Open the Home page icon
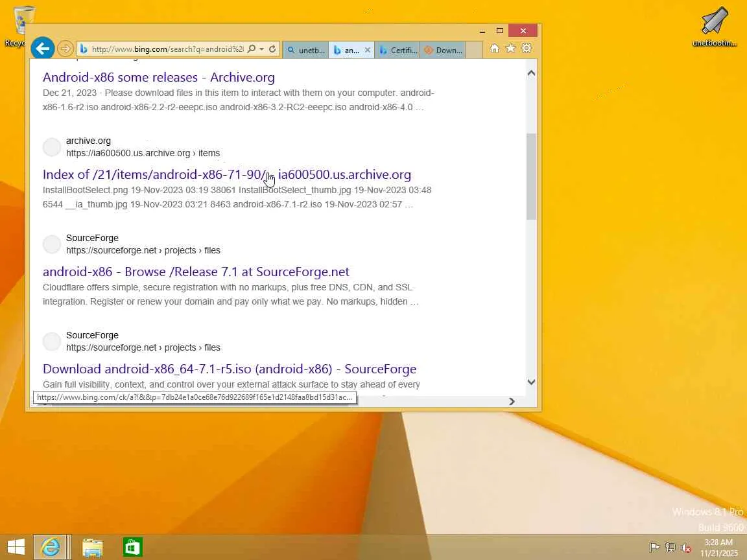Image resolution: width=747 pixels, height=560 pixels. (x=495, y=49)
